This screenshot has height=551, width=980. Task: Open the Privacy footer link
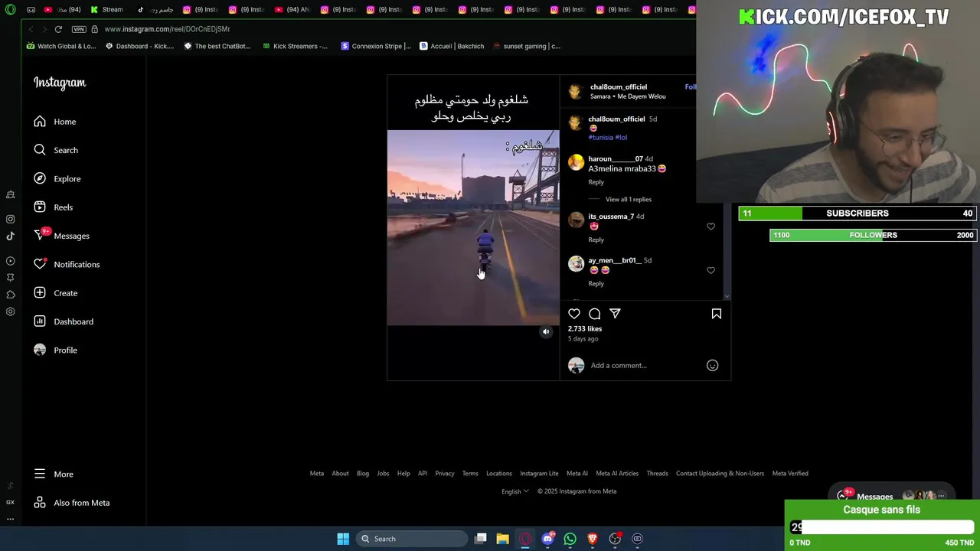[x=445, y=473]
